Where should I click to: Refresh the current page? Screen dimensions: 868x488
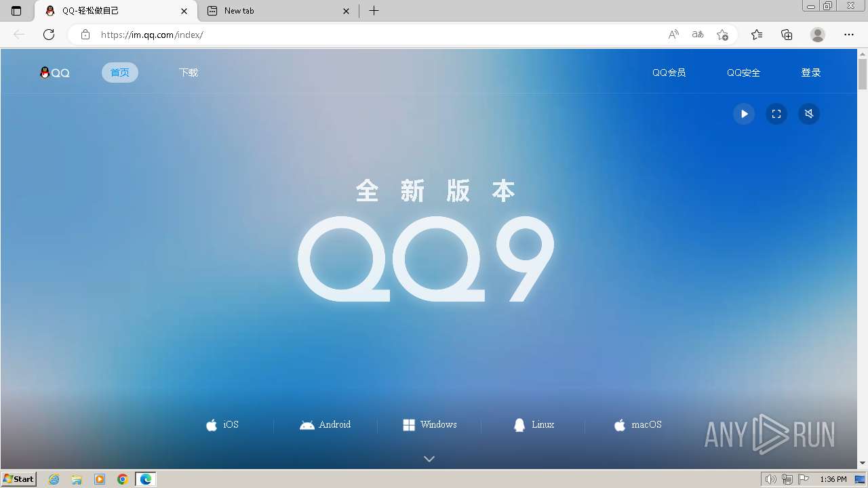(x=49, y=35)
